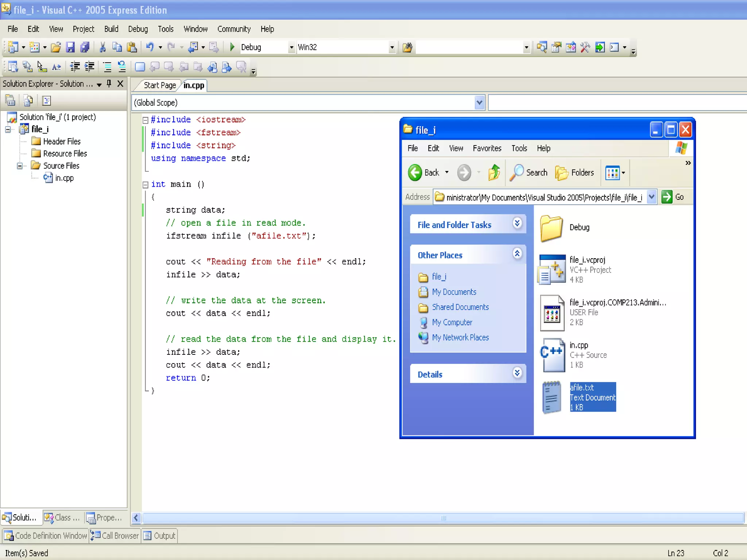Image resolution: width=747 pixels, height=560 pixels.
Task: Click the Save All toolbar icon
Action: (85, 47)
